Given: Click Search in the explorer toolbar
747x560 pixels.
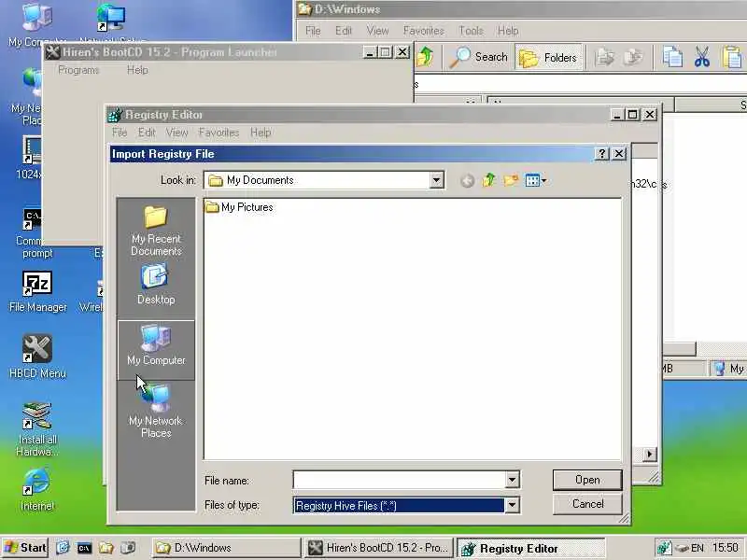Looking at the screenshot, I should point(479,57).
